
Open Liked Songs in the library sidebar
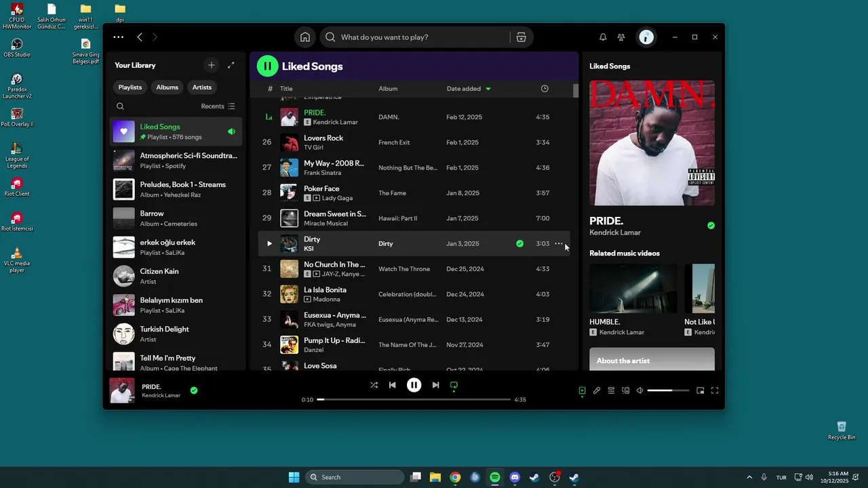(x=176, y=131)
